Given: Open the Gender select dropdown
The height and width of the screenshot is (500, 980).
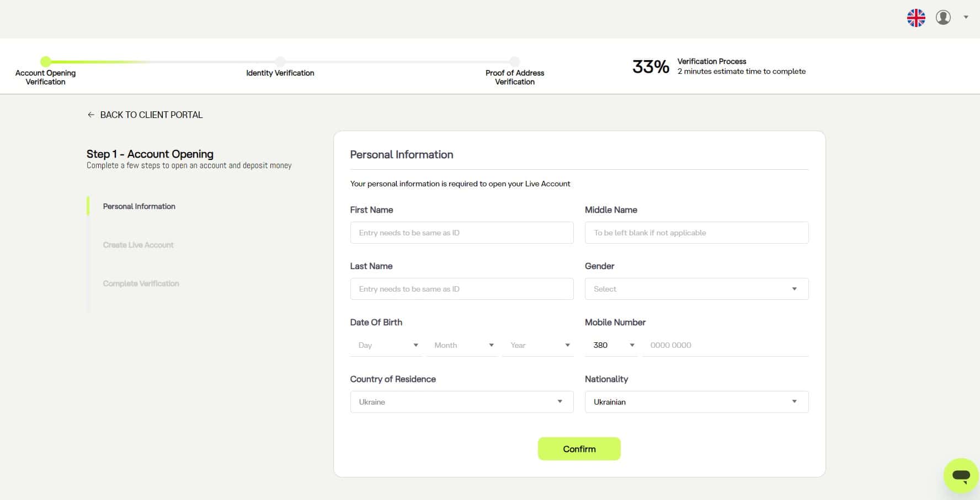Looking at the screenshot, I should point(696,289).
